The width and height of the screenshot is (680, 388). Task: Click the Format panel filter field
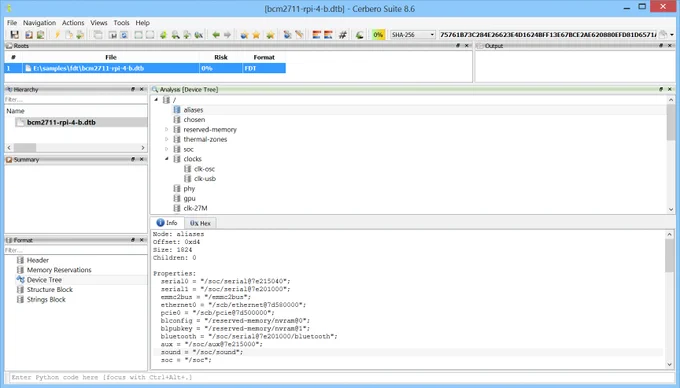75,250
